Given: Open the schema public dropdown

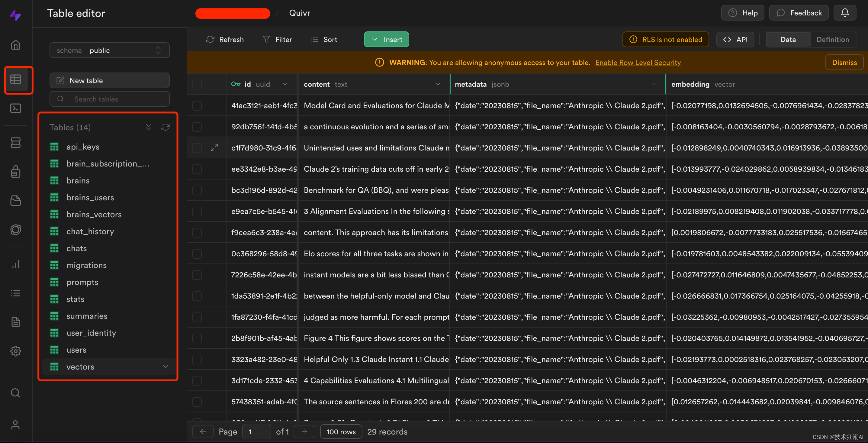Looking at the screenshot, I should 110,50.
